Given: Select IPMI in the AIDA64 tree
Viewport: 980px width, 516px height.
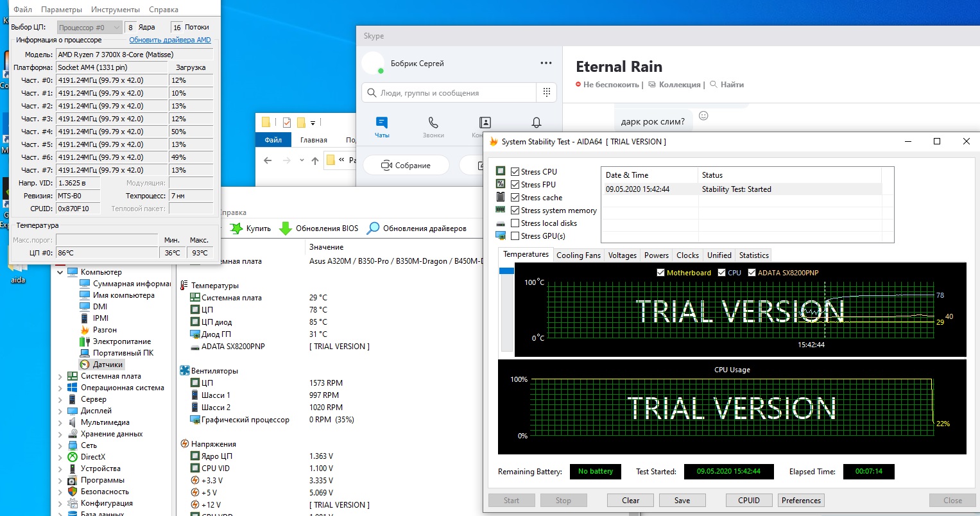Looking at the screenshot, I should [x=94, y=318].
